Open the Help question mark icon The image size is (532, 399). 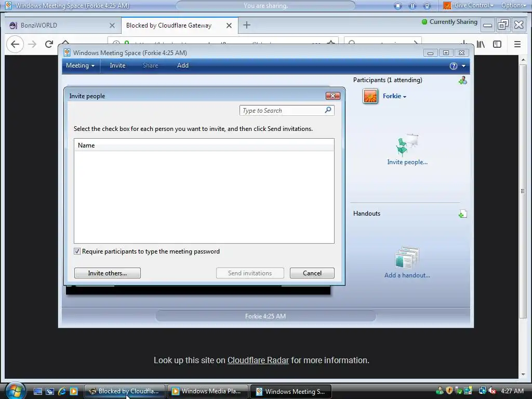click(x=453, y=66)
